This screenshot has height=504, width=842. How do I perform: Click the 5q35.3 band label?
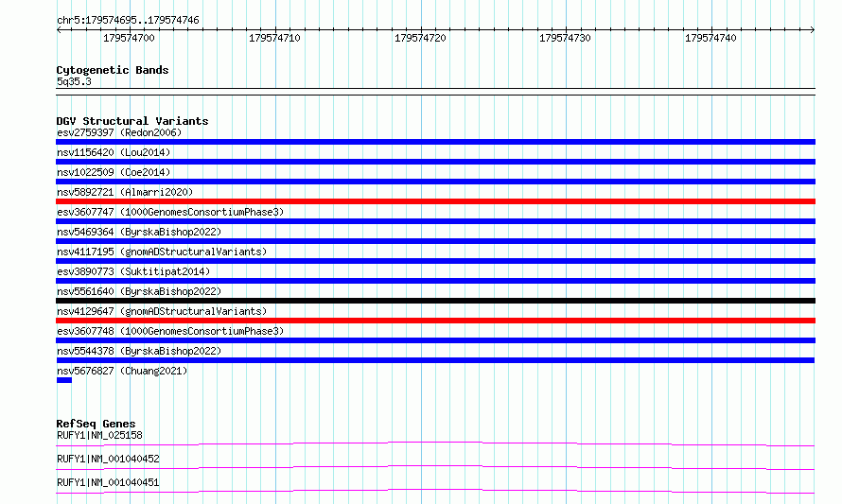pyautogui.click(x=74, y=81)
